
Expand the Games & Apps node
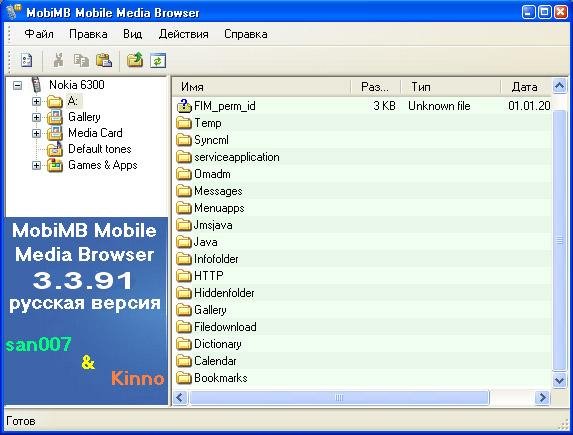pos(36,166)
